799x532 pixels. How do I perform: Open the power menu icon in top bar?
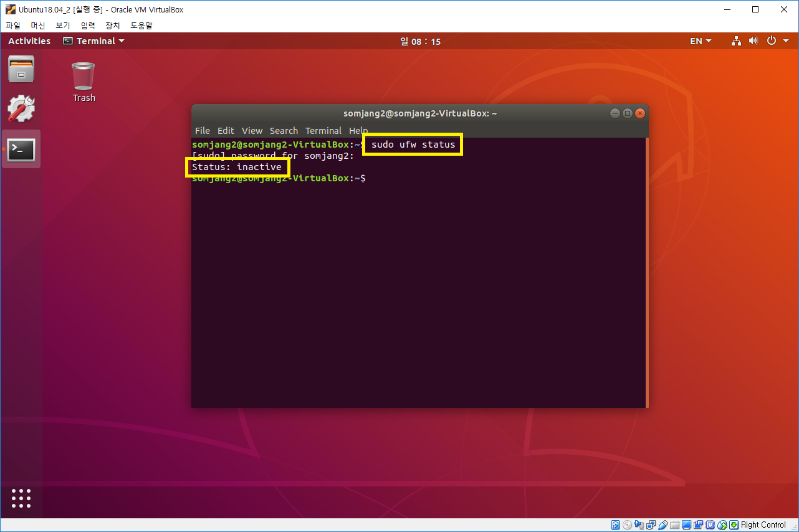point(771,41)
